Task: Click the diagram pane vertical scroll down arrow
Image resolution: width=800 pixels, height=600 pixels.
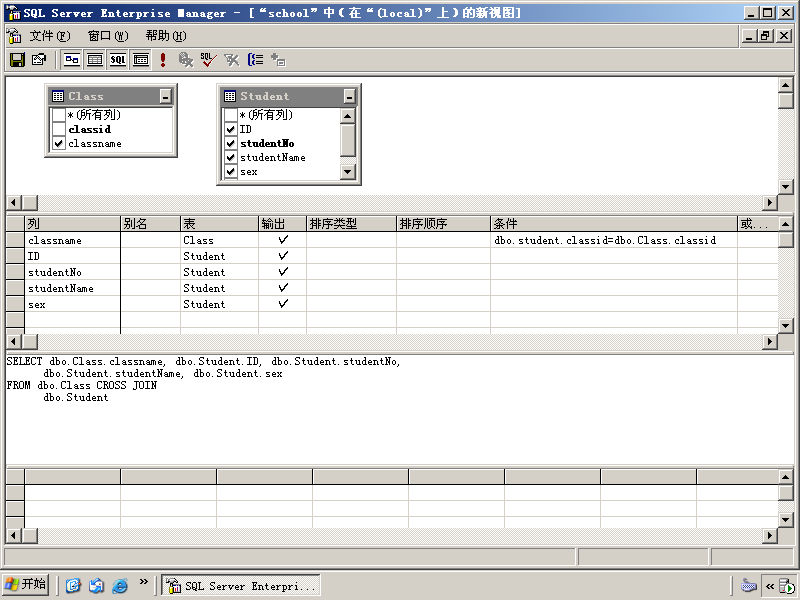Action: (785, 187)
